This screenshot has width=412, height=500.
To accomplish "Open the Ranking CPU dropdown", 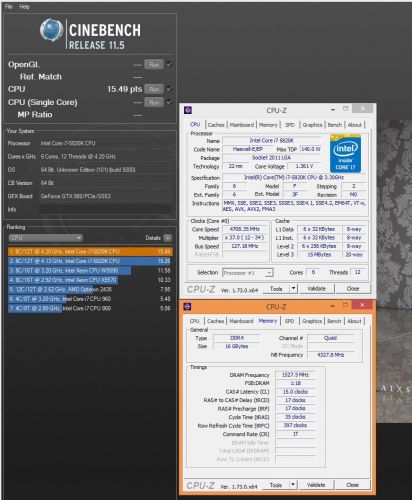I will [46, 238].
